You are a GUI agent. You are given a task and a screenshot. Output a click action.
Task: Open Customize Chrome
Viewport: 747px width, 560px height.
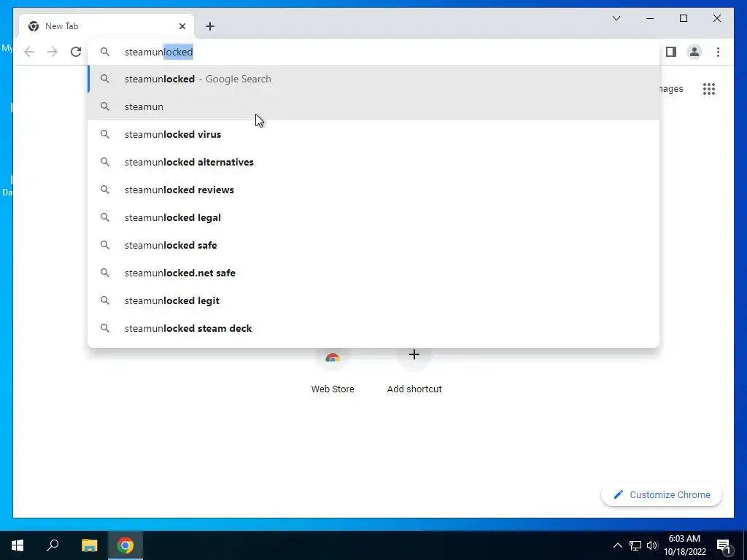661,495
